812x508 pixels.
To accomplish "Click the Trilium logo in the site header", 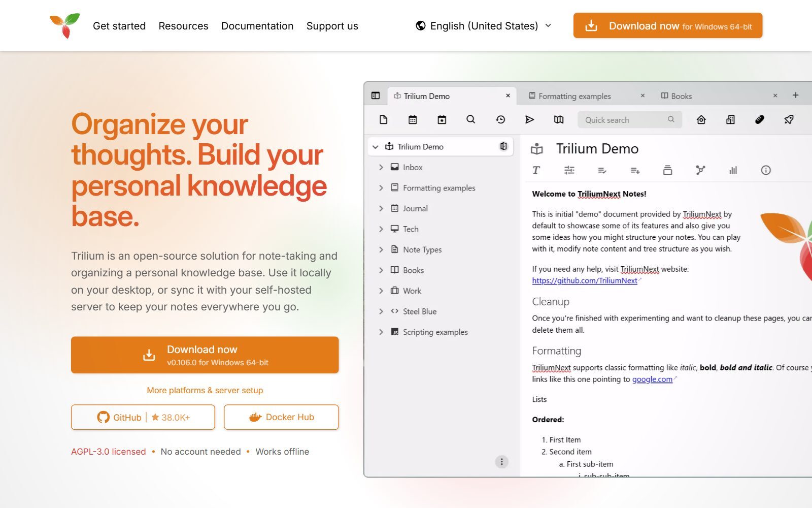I will point(65,25).
